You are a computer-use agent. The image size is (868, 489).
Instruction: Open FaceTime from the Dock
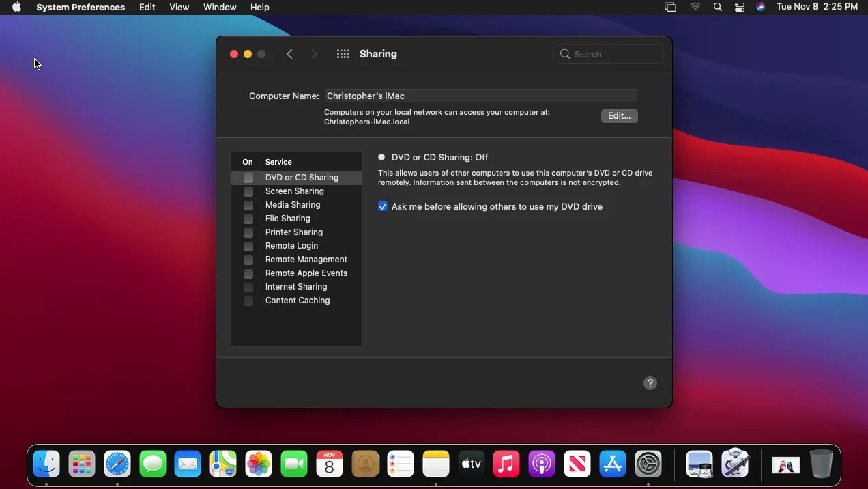coord(294,464)
